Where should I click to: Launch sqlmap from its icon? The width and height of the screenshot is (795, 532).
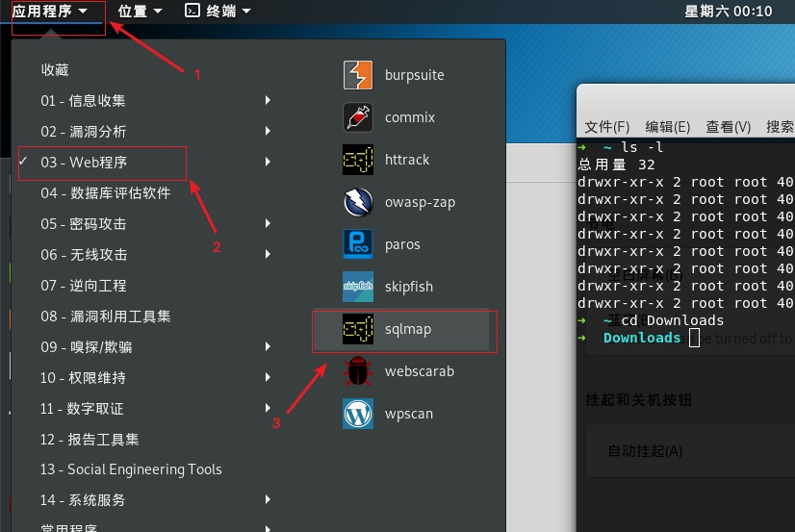pos(358,329)
